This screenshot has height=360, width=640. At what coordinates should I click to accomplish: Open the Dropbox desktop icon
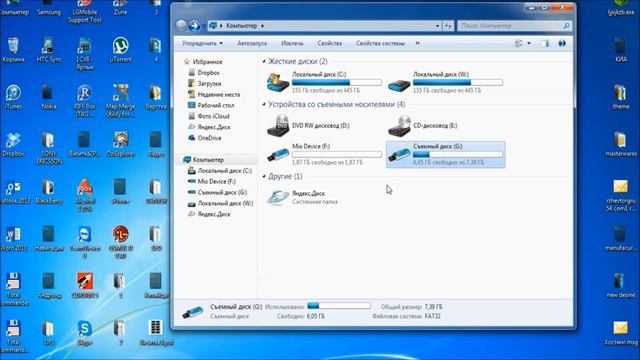pyautogui.click(x=13, y=144)
